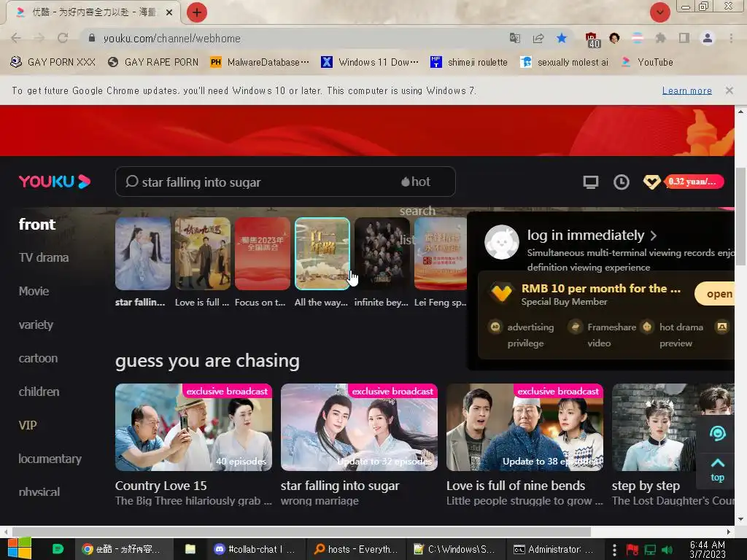Open the client download monitor icon

point(591,182)
